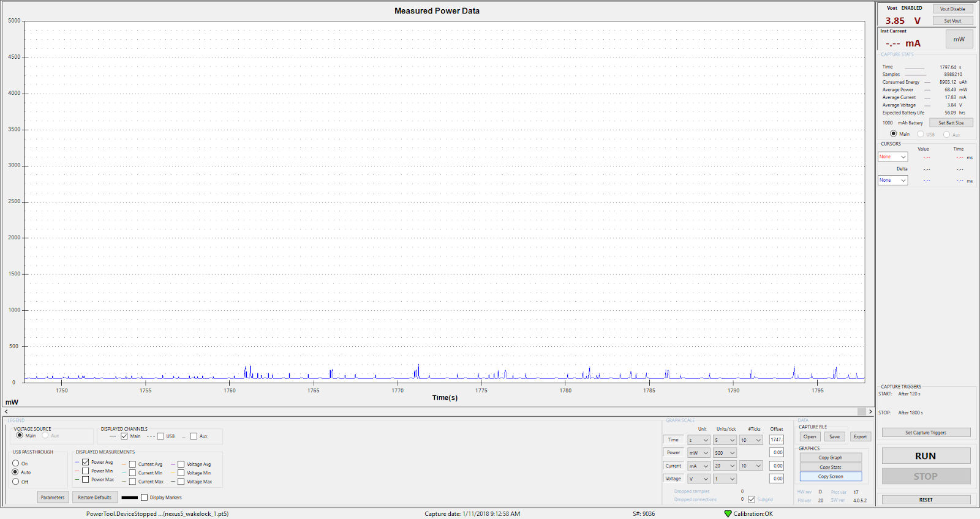Enable the Voltage Max measurement checkbox
The height and width of the screenshot is (519, 980).
click(x=181, y=481)
